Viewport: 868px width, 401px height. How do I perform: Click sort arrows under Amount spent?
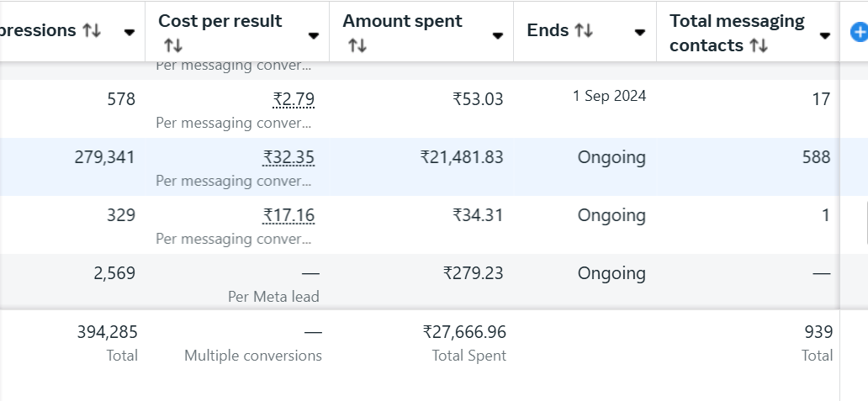tap(356, 45)
